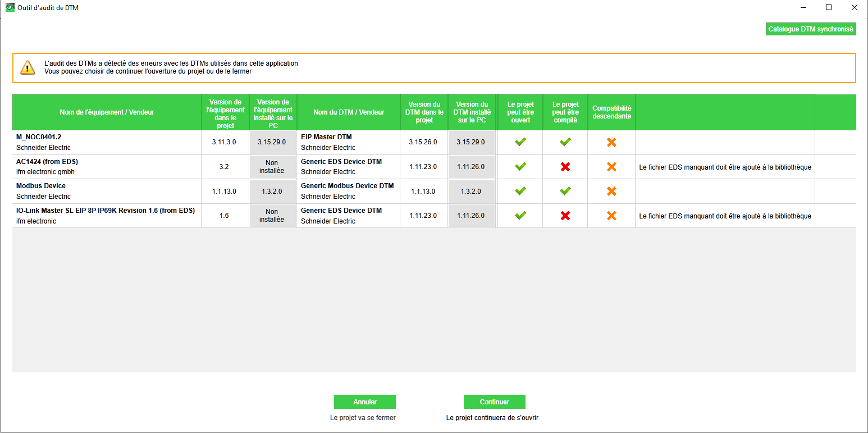868x433 pixels.
Task: Click orange cross in M_NOC0401.2 compatibility column
Action: coord(611,142)
